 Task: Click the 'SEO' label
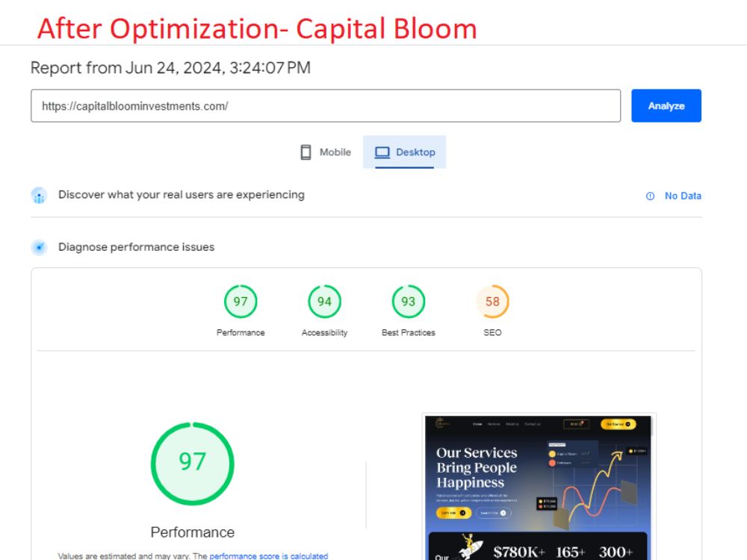(492, 332)
